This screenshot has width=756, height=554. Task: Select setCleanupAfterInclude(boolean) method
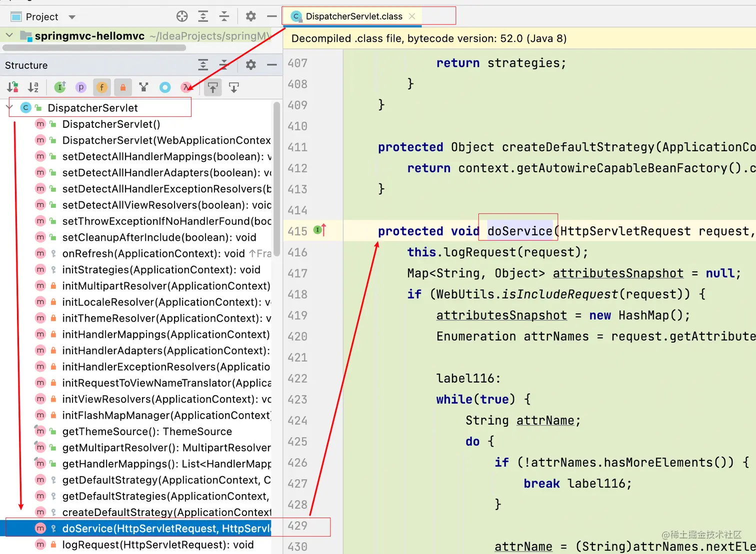coord(159,237)
